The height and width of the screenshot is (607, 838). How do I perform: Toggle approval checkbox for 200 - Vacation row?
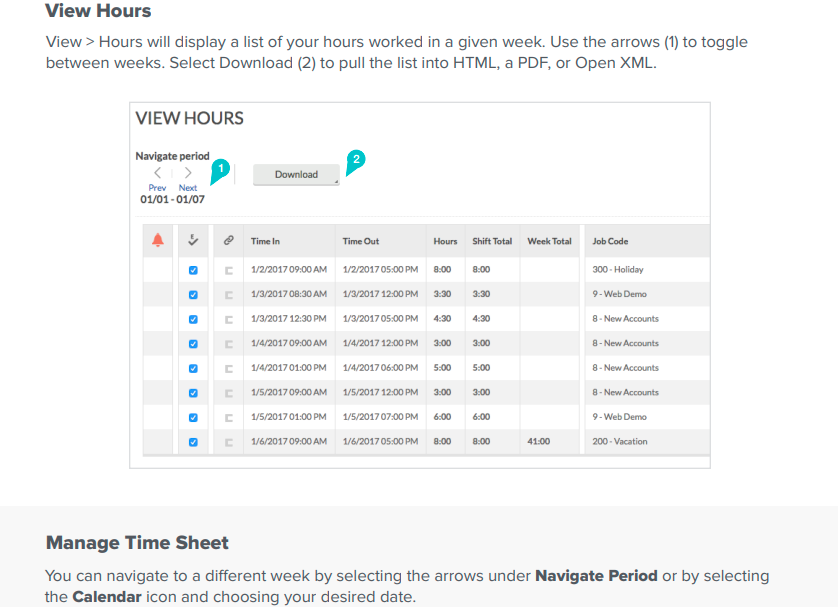coord(193,442)
